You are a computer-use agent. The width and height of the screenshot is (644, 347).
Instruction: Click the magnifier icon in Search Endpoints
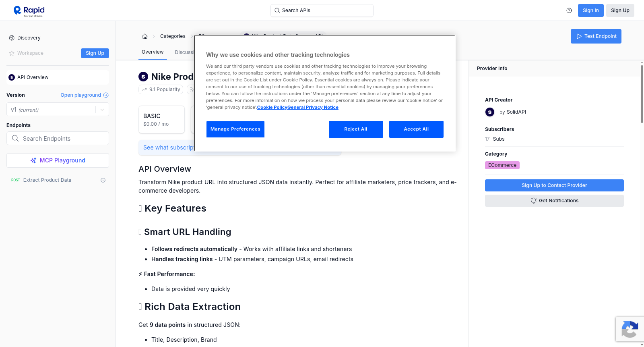pos(15,138)
